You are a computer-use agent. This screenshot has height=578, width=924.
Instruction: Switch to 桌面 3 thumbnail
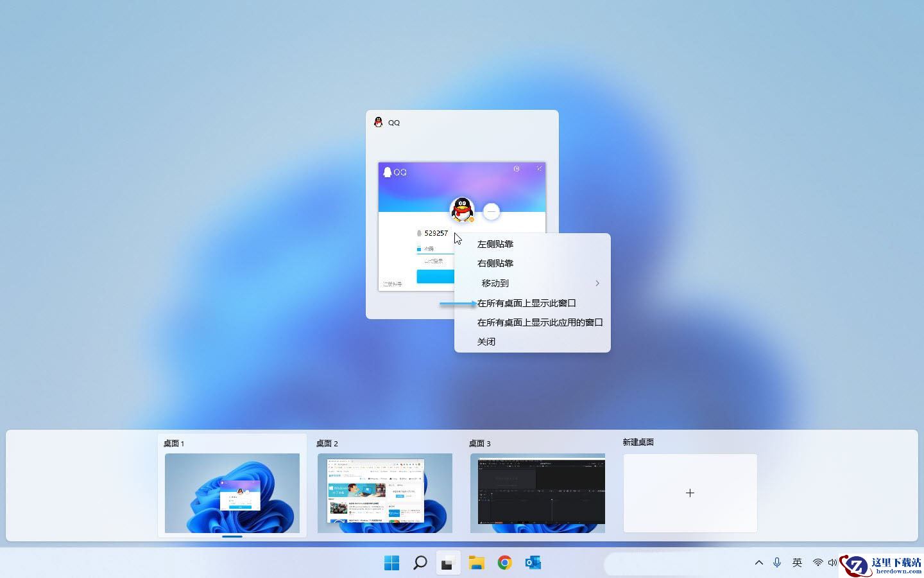click(538, 493)
